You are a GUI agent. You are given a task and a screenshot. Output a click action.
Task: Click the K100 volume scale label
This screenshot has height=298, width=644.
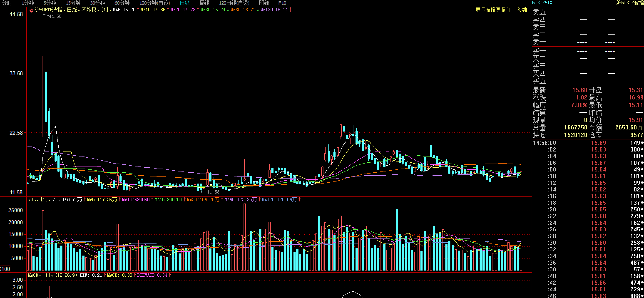tap(5, 269)
